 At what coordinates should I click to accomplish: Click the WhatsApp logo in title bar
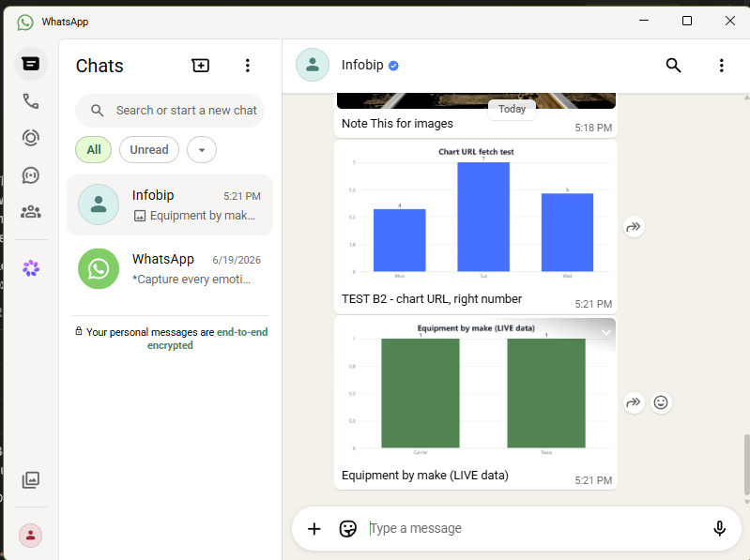25,22
